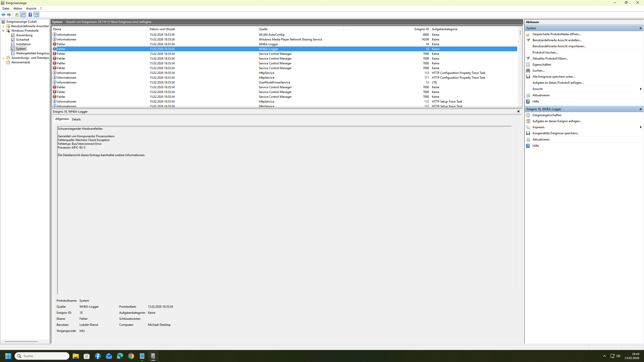
Task: Click Protokoll löschen... action
Action: pos(545,53)
